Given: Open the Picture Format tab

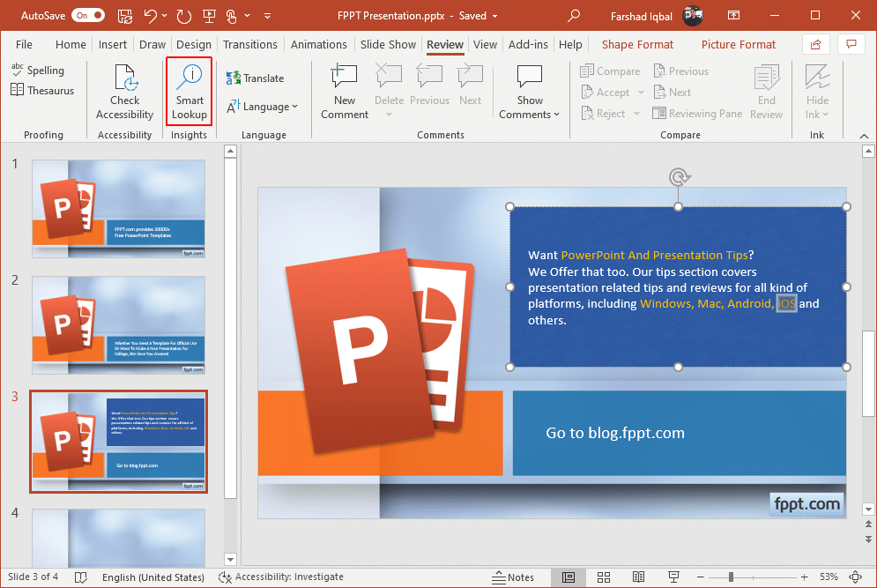Looking at the screenshot, I should pos(739,45).
